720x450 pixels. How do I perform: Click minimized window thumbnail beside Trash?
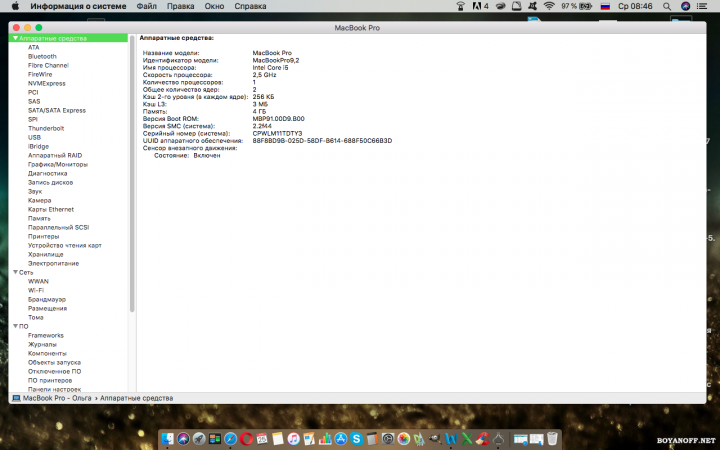click(x=536, y=439)
